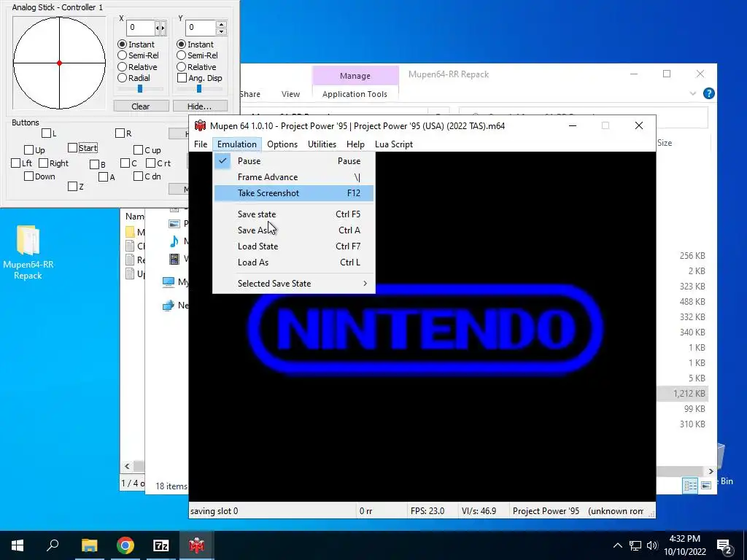Open the View tab in Explorer
This screenshot has height=560, width=747.
[290, 94]
